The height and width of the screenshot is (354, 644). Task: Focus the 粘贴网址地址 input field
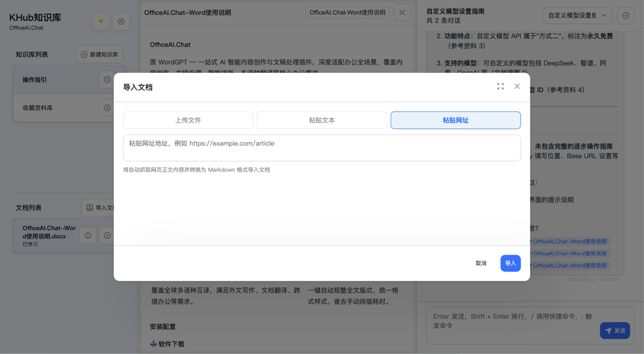tap(321, 148)
